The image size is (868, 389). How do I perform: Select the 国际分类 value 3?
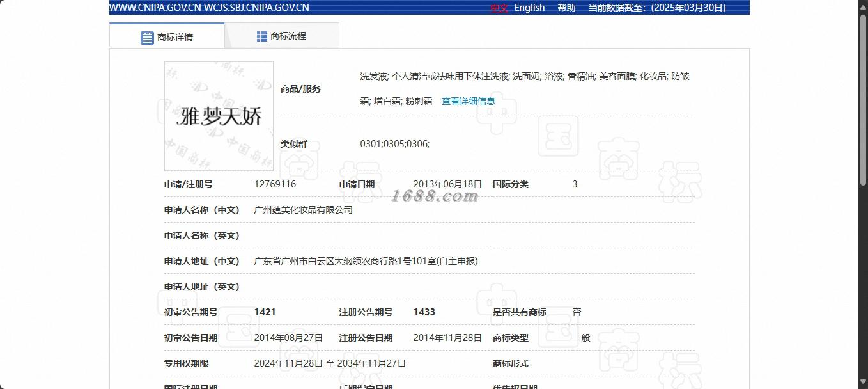click(575, 184)
